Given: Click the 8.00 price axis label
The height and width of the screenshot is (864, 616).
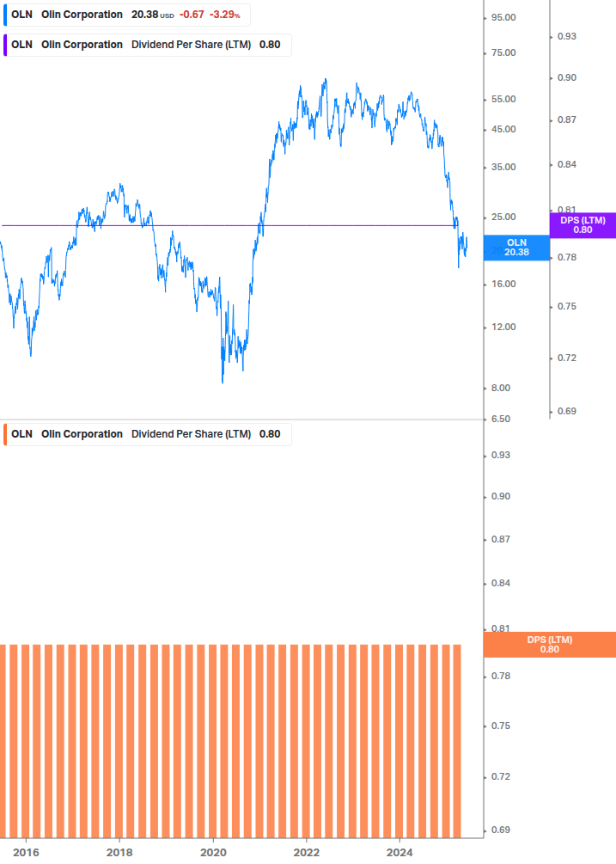Looking at the screenshot, I should click(x=501, y=388).
